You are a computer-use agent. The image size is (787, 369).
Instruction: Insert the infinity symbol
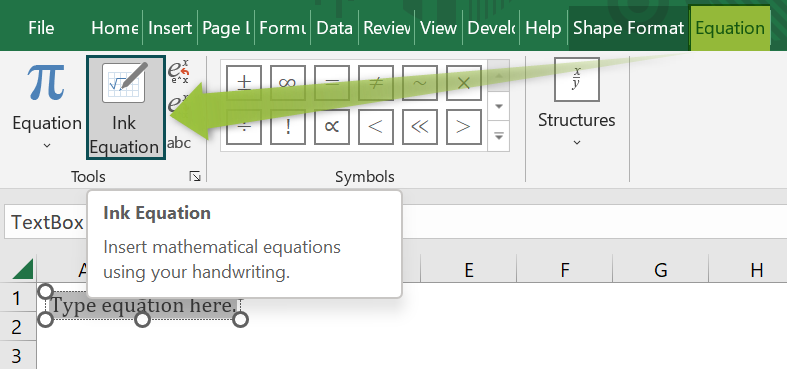(x=288, y=83)
